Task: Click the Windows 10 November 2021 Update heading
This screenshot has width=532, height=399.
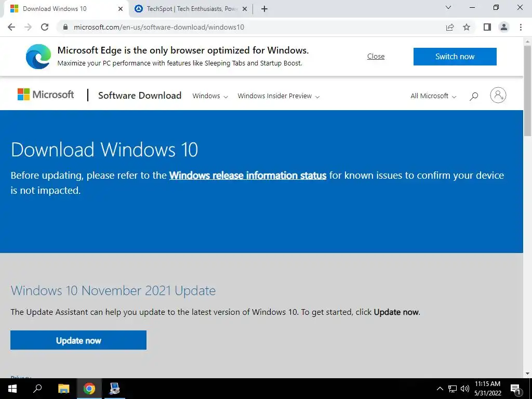Action: click(113, 290)
